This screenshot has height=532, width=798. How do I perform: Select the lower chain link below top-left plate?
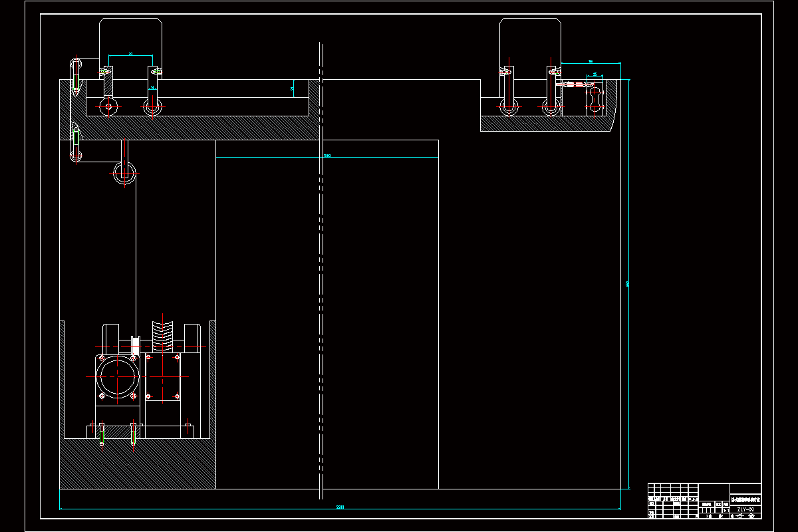pyautogui.click(x=76, y=142)
